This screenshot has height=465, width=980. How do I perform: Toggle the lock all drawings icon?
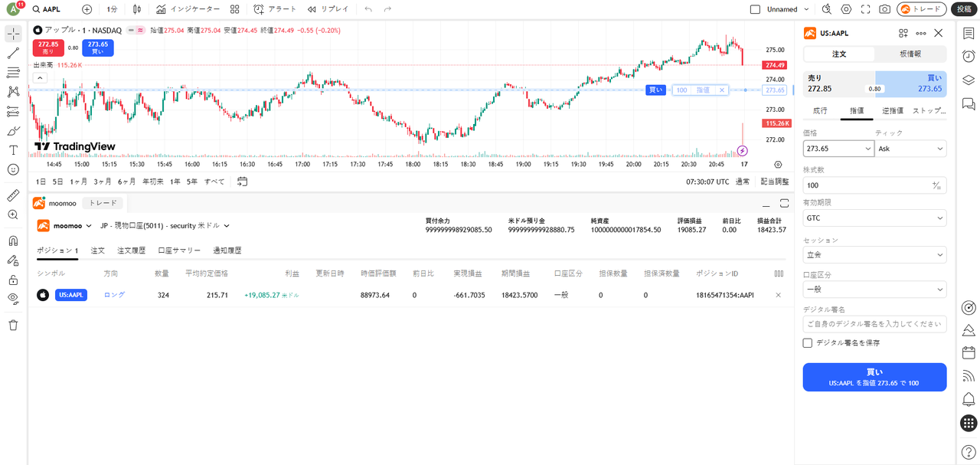(x=13, y=280)
